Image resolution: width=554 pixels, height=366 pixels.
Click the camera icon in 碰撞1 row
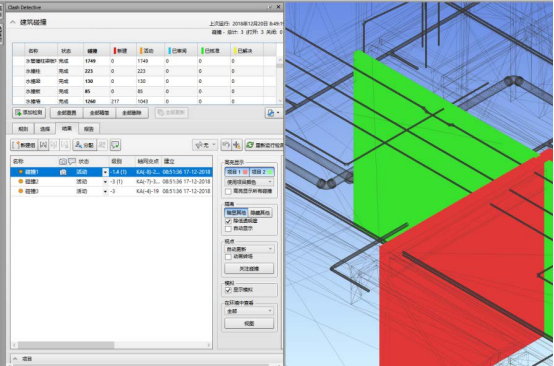point(63,172)
